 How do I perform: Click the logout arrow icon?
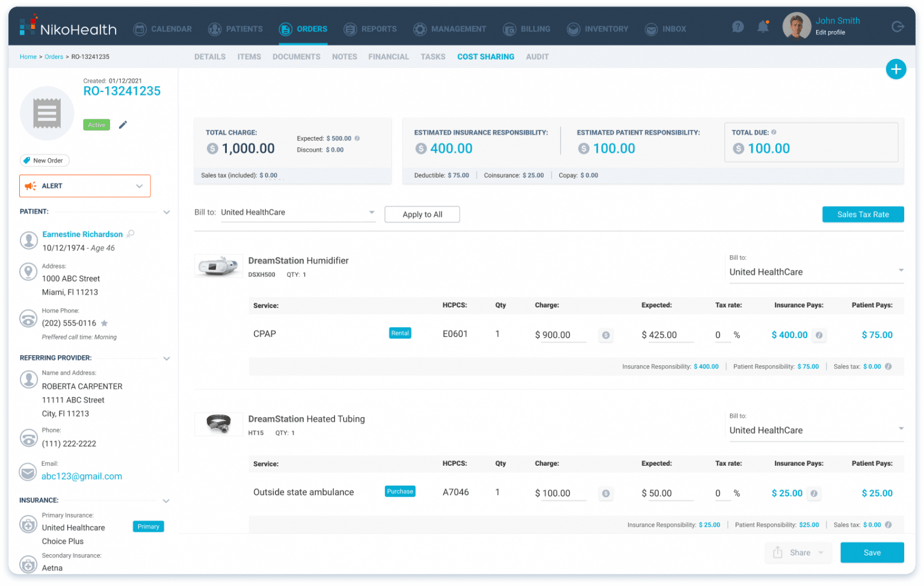pos(898,26)
